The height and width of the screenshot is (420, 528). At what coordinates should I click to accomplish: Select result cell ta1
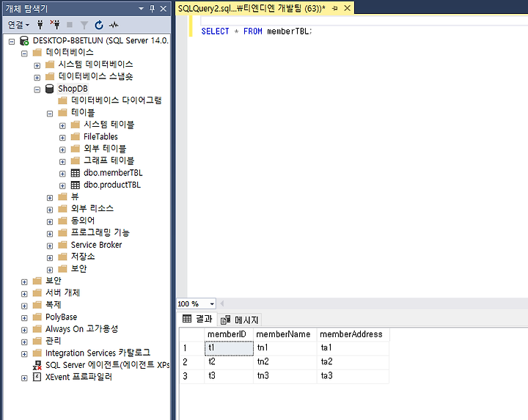353,348
